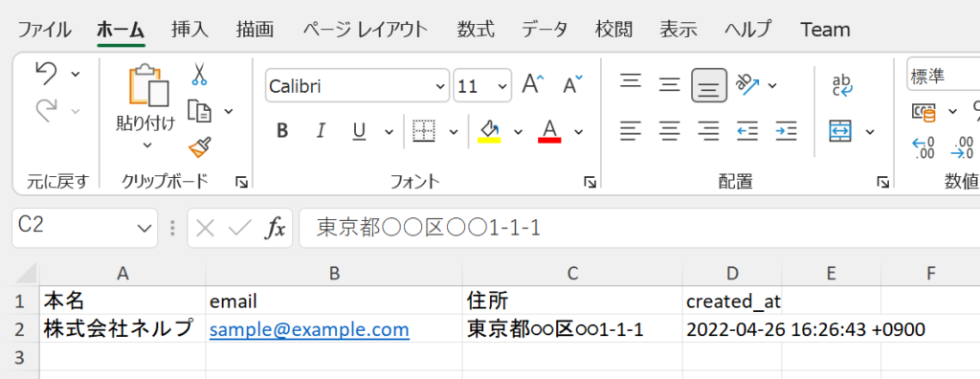Image resolution: width=980 pixels, height=379 pixels.
Task: Open ヘルプ tab
Action: pos(748,29)
